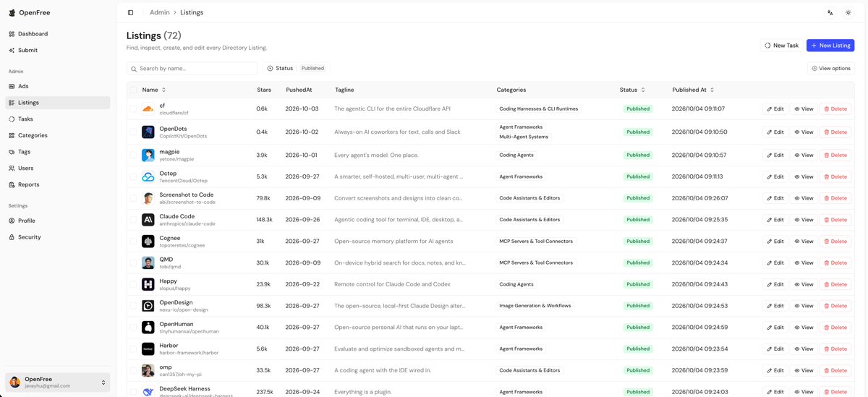Edit the Claude Code listing

tap(775, 220)
